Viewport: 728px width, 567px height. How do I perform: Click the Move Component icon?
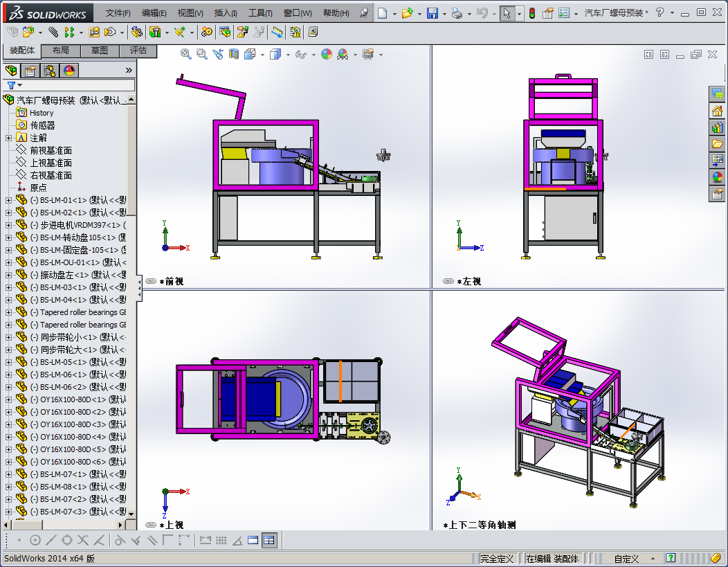click(111, 32)
